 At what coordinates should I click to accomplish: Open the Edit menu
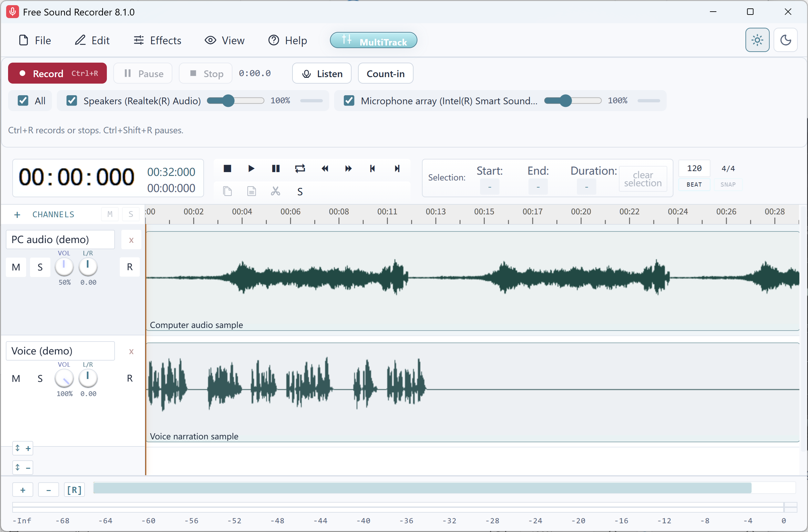coord(92,40)
